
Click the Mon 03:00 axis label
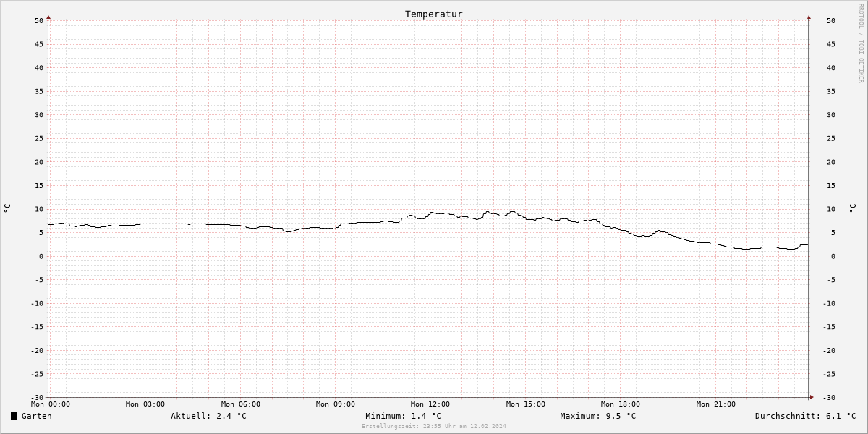point(145,404)
